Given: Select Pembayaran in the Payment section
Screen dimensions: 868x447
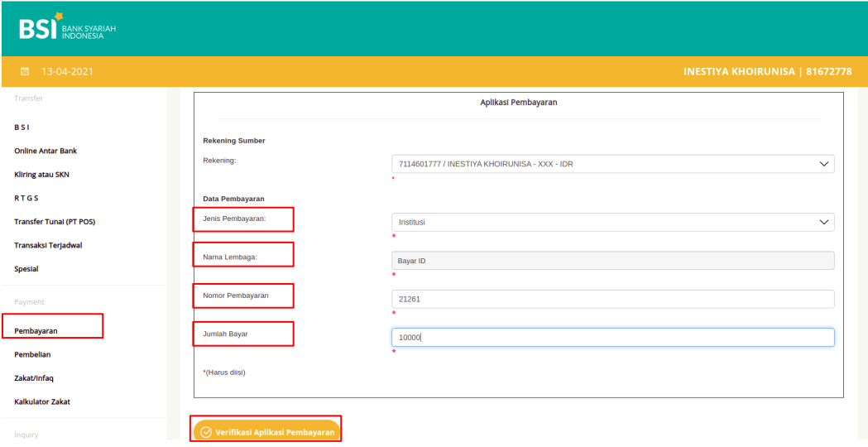Looking at the screenshot, I should pos(36,331).
